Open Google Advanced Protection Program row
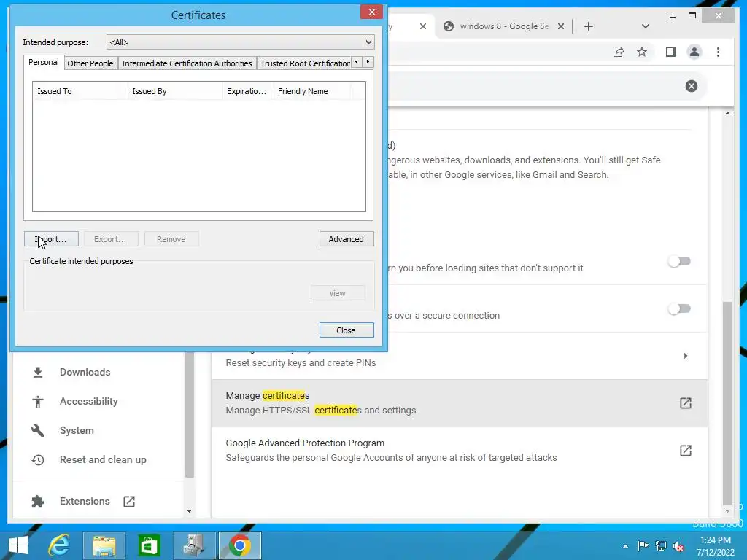Image resolution: width=747 pixels, height=560 pixels. [460, 450]
